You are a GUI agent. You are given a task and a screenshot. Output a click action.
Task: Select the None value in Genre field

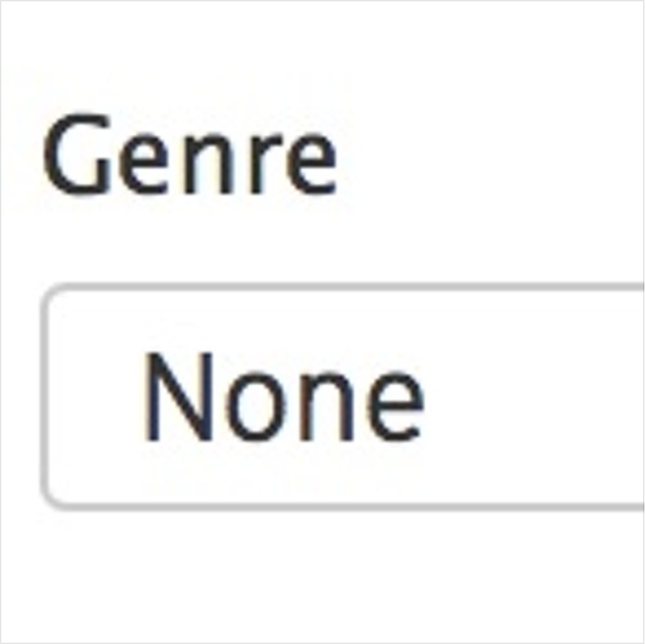[x=284, y=397]
